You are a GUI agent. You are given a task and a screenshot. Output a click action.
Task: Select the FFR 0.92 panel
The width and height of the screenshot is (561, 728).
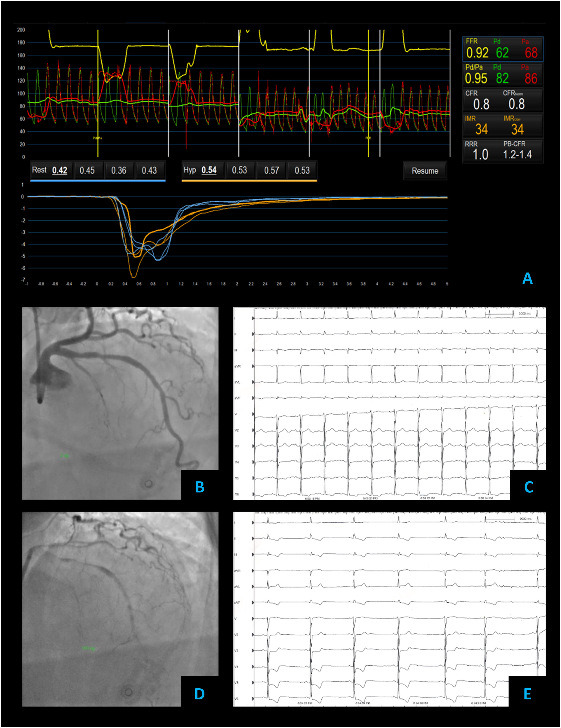coord(503,49)
